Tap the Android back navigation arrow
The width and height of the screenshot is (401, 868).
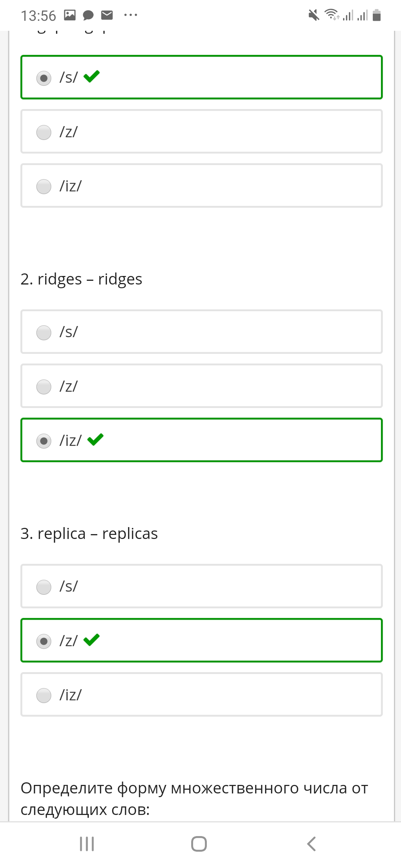312,844
